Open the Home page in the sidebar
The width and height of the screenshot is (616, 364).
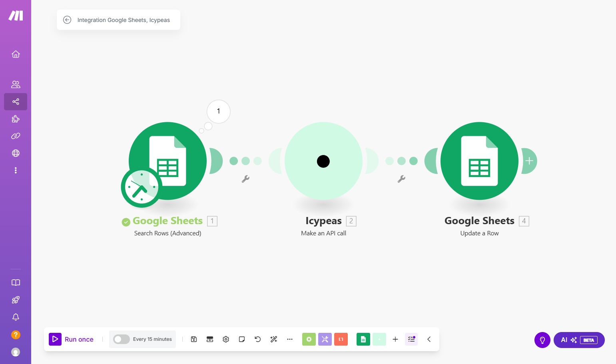click(x=16, y=54)
